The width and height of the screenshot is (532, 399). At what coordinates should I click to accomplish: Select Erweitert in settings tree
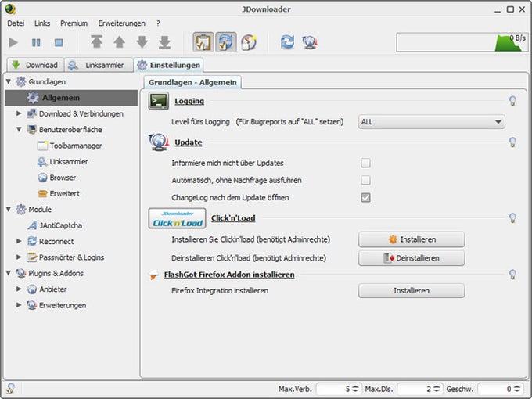click(64, 193)
